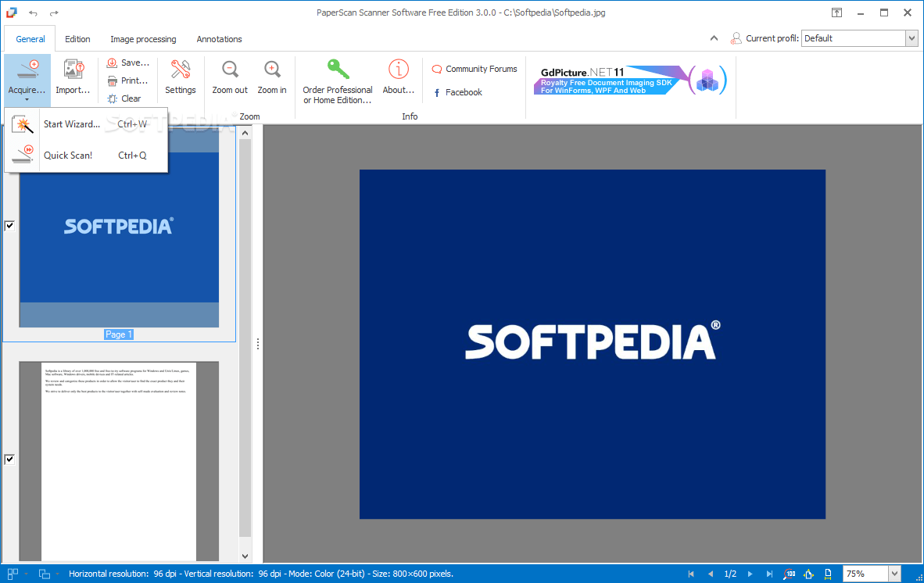Viewport: 924px width, 583px height.
Task: Open the Current profil dropdown
Action: [x=911, y=38]
